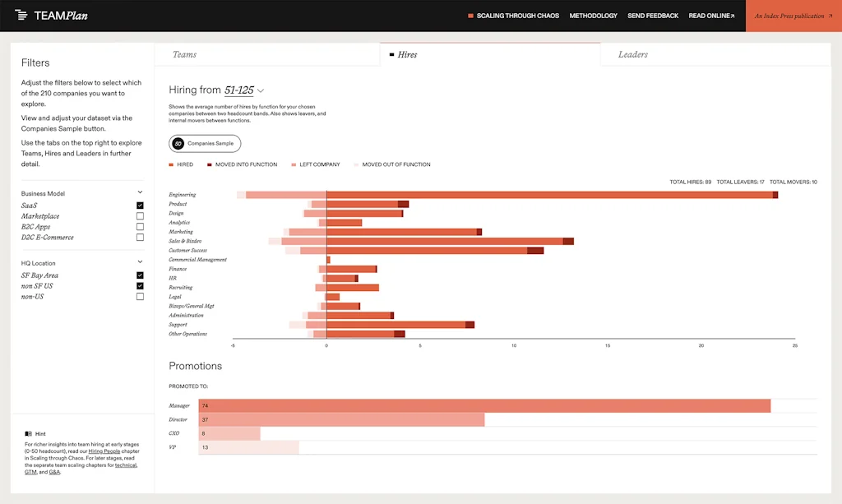Collapse the HQ Location filter section
The height and width of the screenshot is (504, 842).
140,263
